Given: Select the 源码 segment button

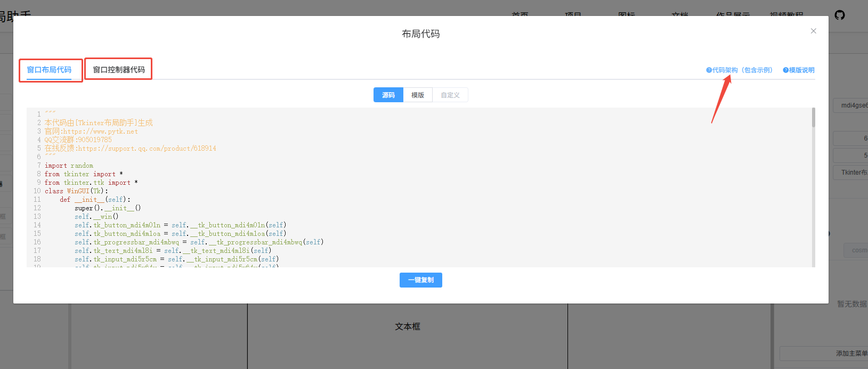Looking at the screenshot, I should pos(388,95).
